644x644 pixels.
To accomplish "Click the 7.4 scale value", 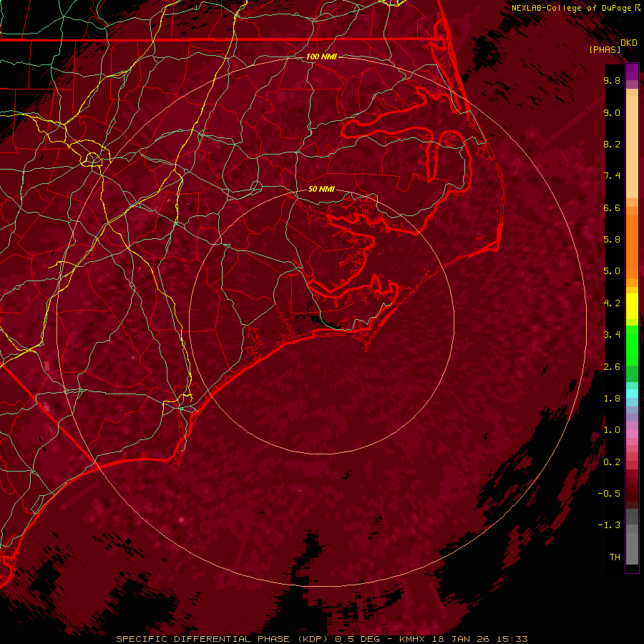I will [612, 176].
